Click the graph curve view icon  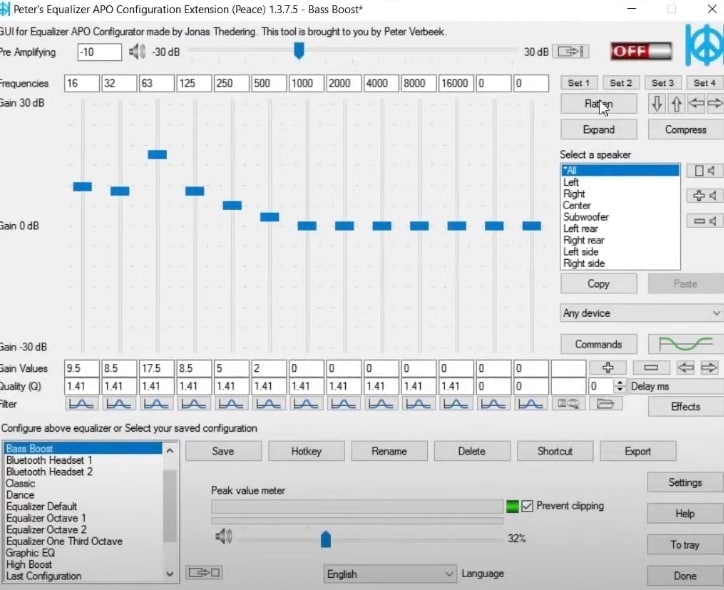(686, 344)
